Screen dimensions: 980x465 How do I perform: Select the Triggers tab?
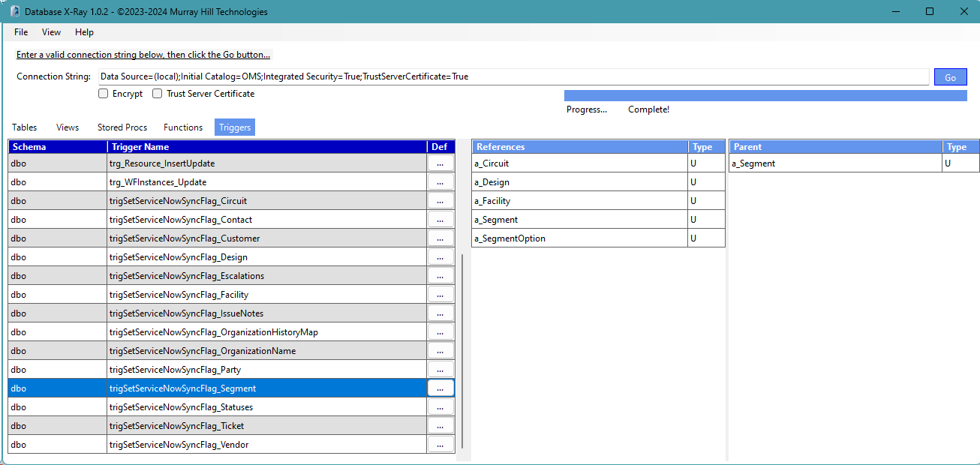coord(235,127)
